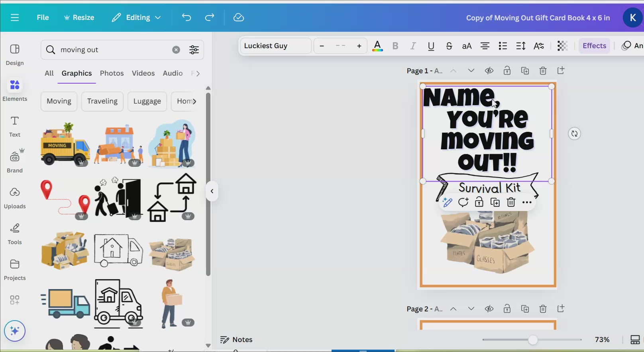
Task: Move Page 2 up
Action: coord(453,309)
